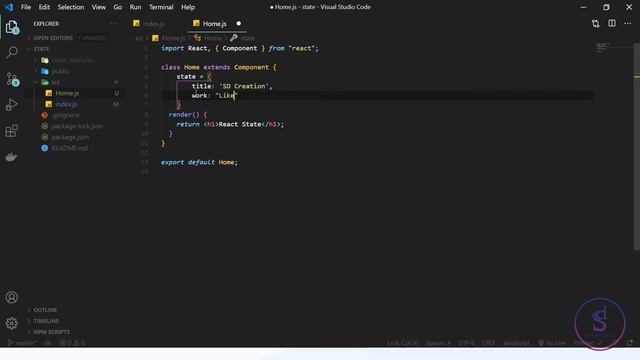The width and height of the screenshot is (640, 360).
Task: Open the File menu
Action: (26, 7)
